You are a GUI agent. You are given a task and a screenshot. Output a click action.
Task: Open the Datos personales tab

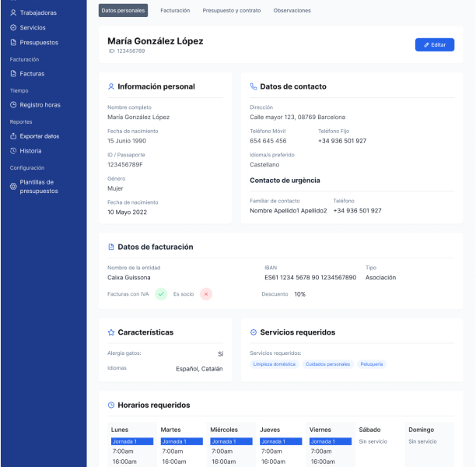pyautogui.click(x=124, y=11)
